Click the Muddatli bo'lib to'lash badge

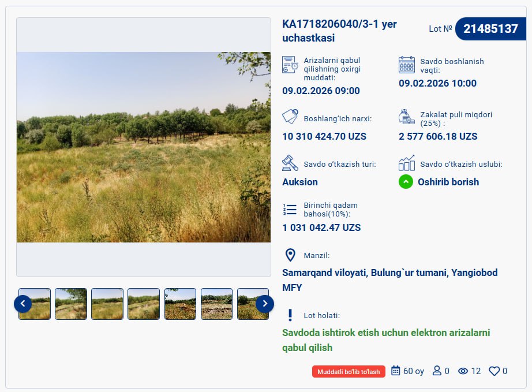(x=349, y=372)
